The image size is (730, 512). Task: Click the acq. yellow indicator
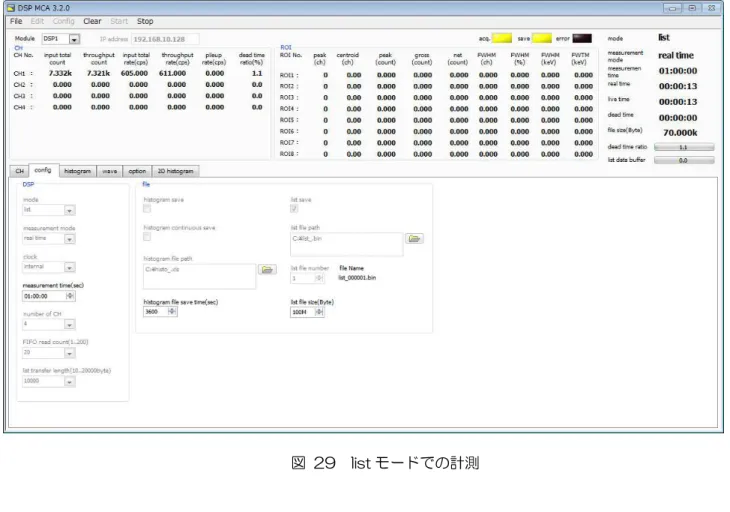click(x=502, y=38)
